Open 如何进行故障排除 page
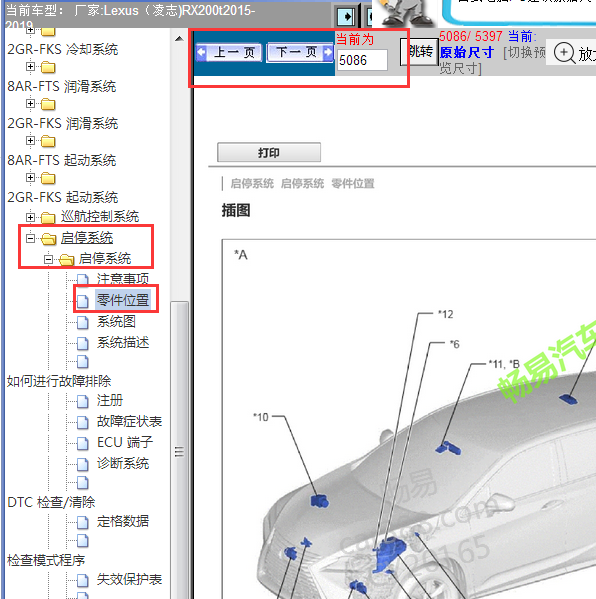This screenshot has width=596, height=599. tap(59, 381)
